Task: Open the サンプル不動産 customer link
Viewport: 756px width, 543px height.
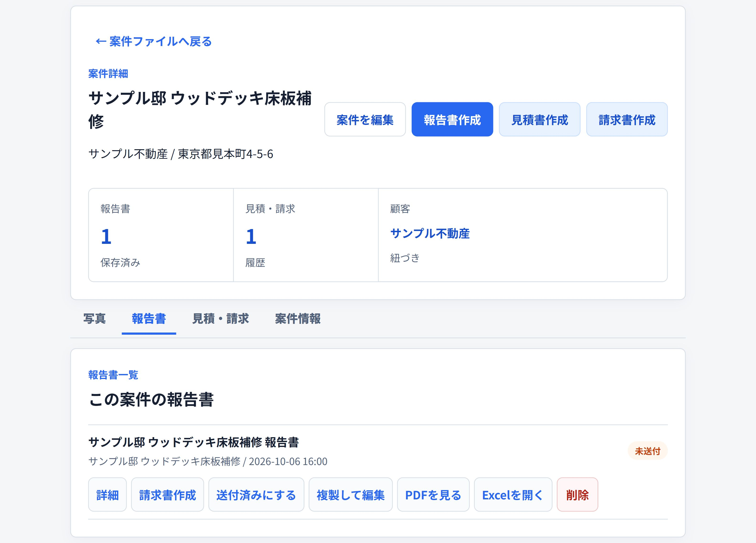Action: pyautogui.click(x=430, y=234)
